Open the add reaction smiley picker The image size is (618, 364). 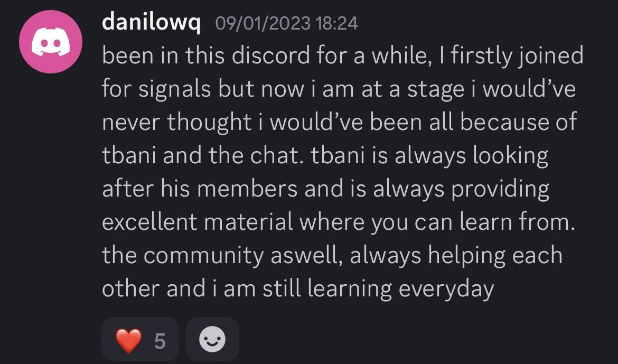[x=212, y=340]
